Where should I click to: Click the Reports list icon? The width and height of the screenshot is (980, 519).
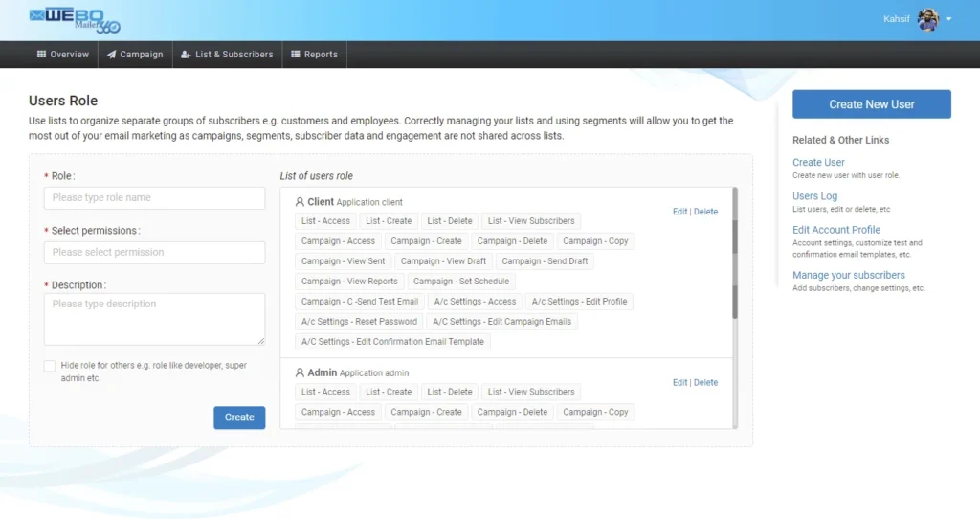click(296, 55)
